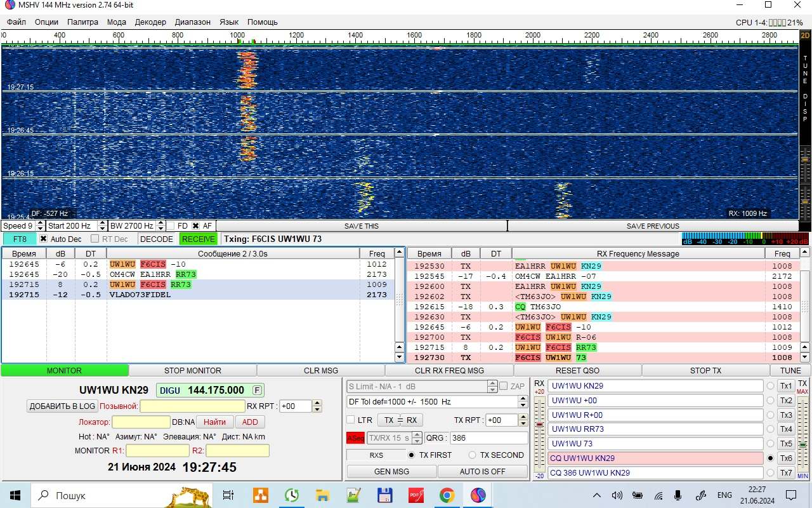Screen dimensions: 812x508
Task: Open the Файл menu
Action: pos(16,22)
